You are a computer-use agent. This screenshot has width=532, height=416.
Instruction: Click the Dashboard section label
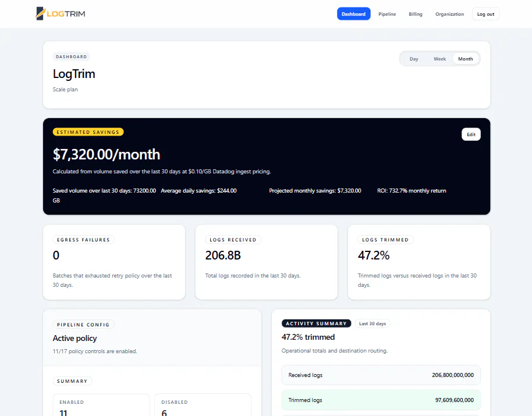[71, 56]
